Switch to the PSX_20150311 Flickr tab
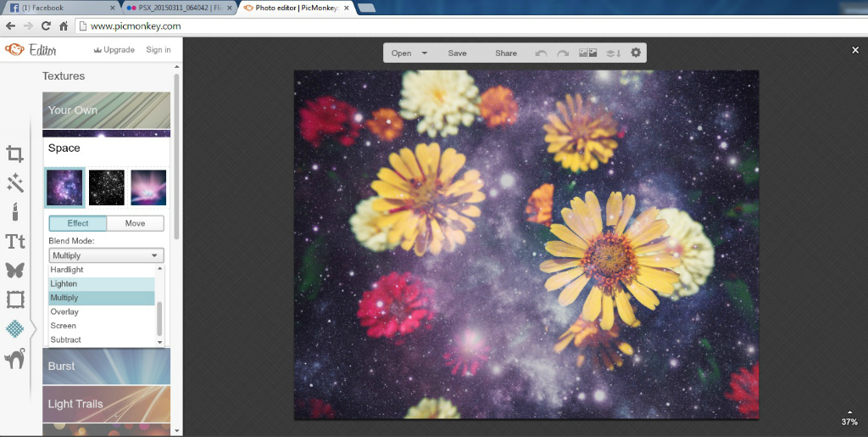868x437 pixels. (x=178, y=8)
